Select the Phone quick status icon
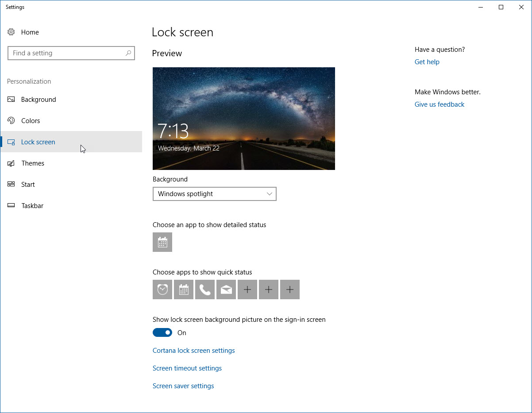Viewport: 532px width, 413px height. (204, 289)
